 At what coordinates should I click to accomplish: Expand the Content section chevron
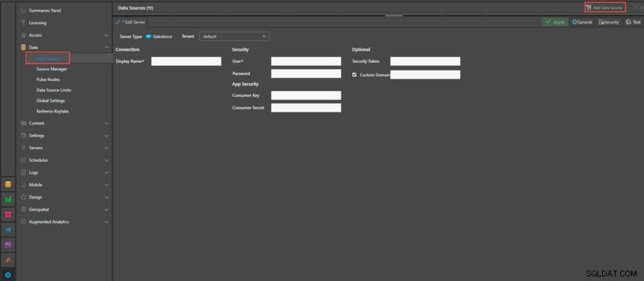(106, 123)
